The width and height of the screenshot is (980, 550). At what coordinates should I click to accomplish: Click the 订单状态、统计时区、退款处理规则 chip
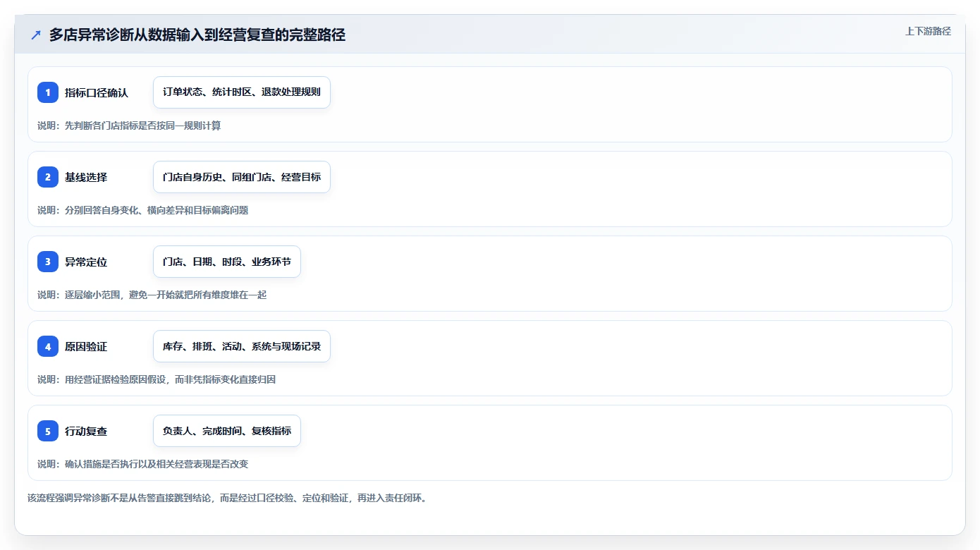click(x=242, y=92)
